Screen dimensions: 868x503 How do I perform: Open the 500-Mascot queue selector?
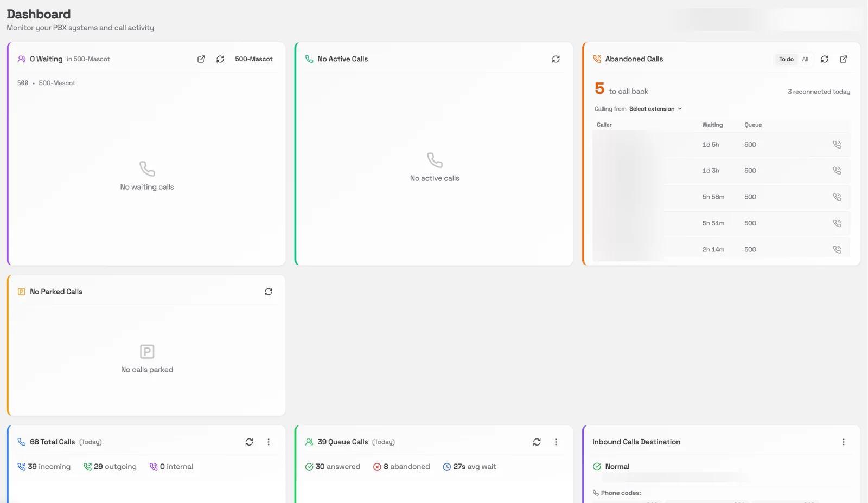254,59
